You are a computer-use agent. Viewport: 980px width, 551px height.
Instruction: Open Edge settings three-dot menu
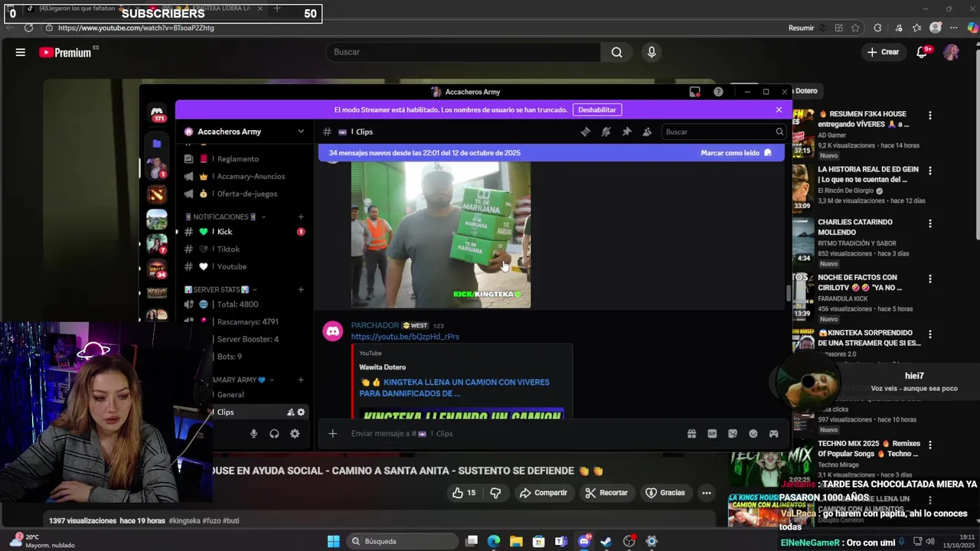point(954,28)
